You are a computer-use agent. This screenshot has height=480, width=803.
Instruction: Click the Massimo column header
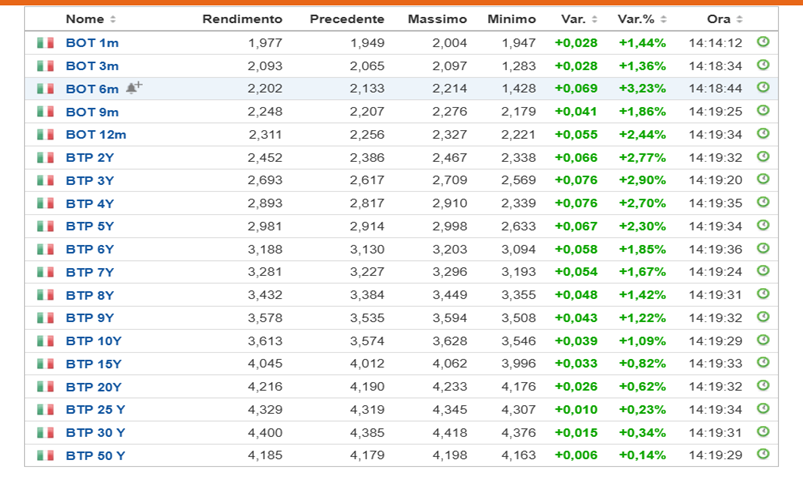(437, 19)
